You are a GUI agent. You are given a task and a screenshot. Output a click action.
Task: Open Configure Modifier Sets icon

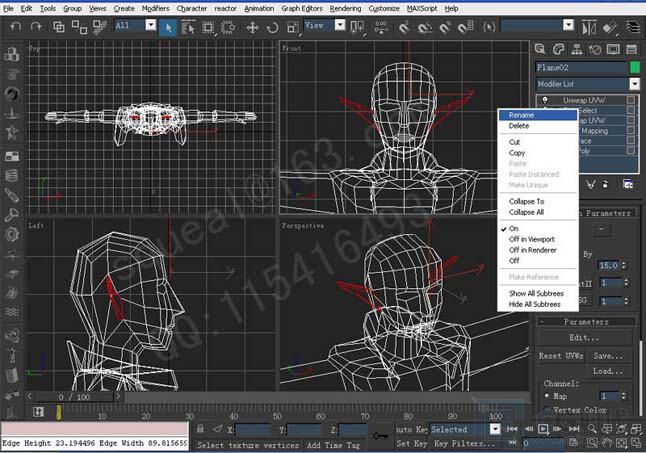tap(628, 184)
